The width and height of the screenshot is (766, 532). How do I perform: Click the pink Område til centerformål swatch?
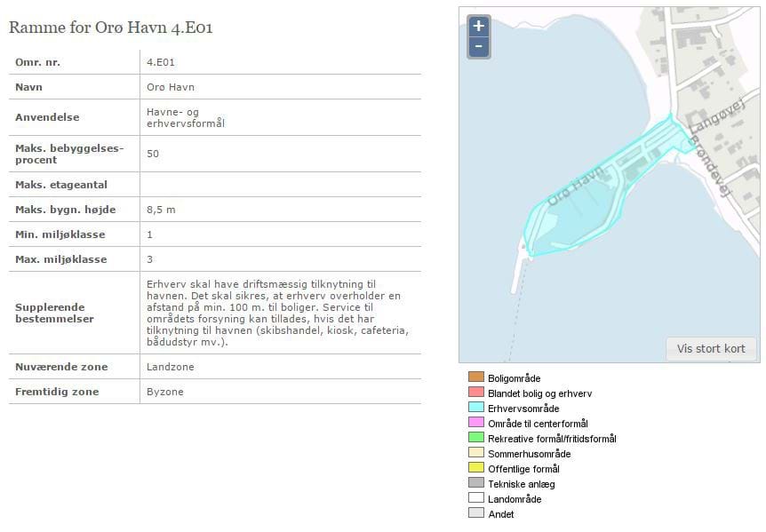coord(475,424)
